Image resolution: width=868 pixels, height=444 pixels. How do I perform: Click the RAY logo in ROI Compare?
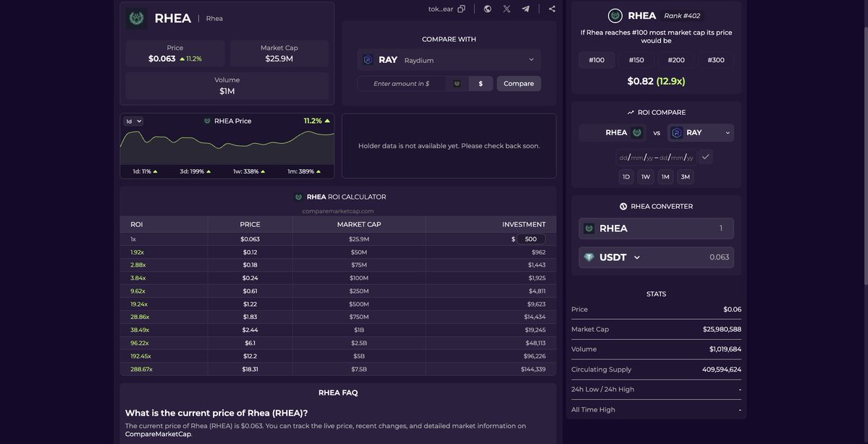[676, 133]
